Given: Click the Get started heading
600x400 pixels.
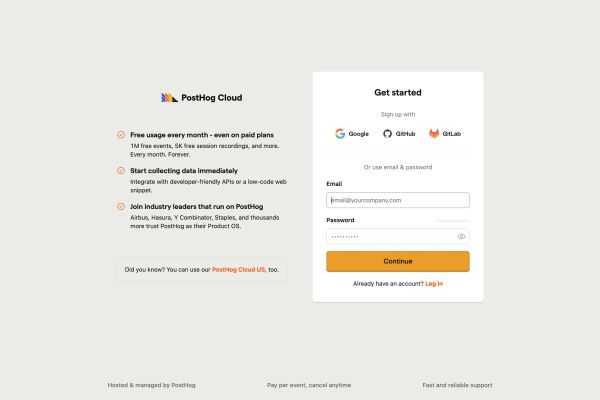Looking at the screenshot, I should click(x=398, y=92).
